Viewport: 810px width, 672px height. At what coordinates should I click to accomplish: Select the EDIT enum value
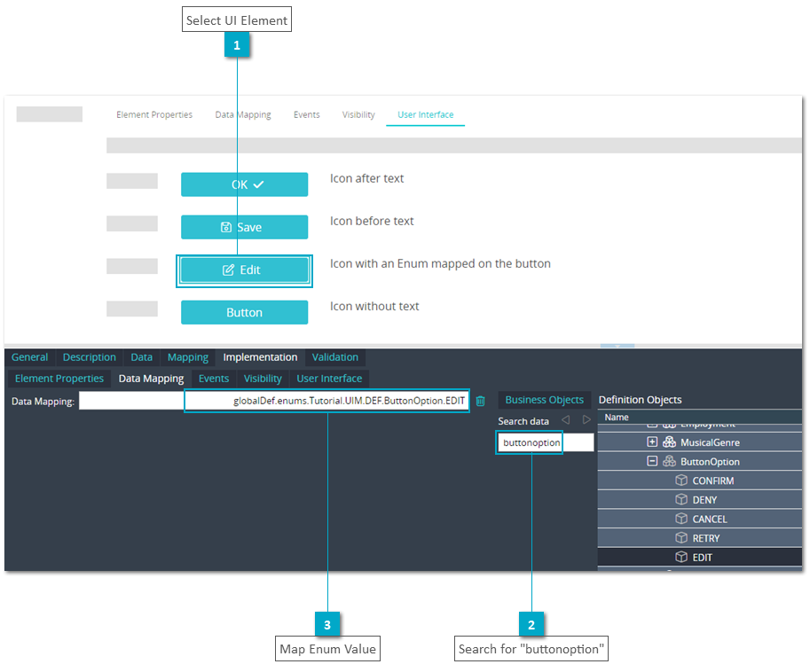point(699,557)
